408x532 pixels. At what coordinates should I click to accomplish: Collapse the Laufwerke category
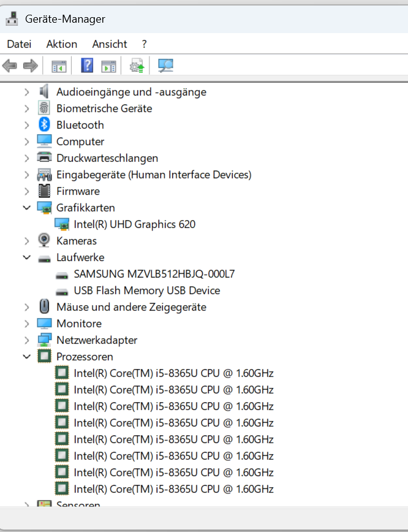27,257
